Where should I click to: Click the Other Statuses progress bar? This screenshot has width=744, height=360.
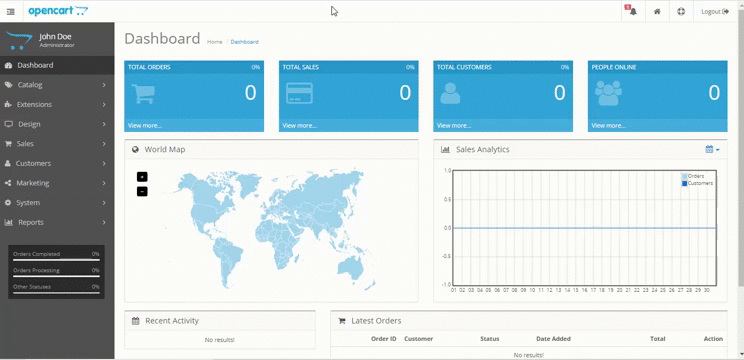pyautogui.click(x=56, y=293)
